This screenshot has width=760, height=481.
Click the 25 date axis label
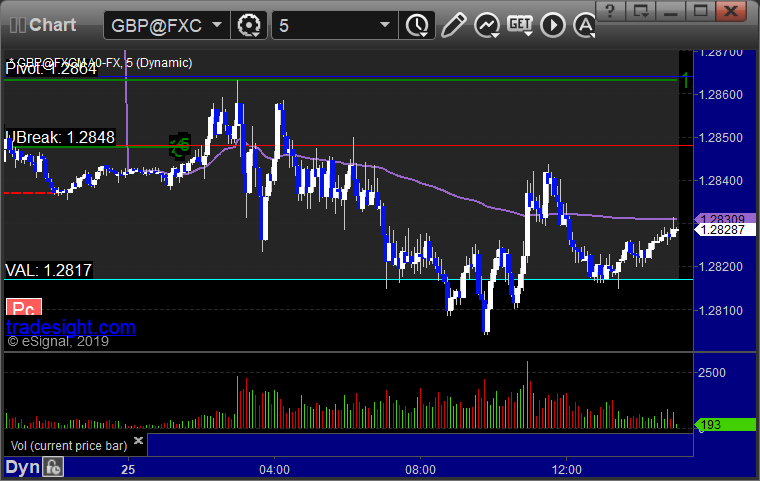point(128,470)
